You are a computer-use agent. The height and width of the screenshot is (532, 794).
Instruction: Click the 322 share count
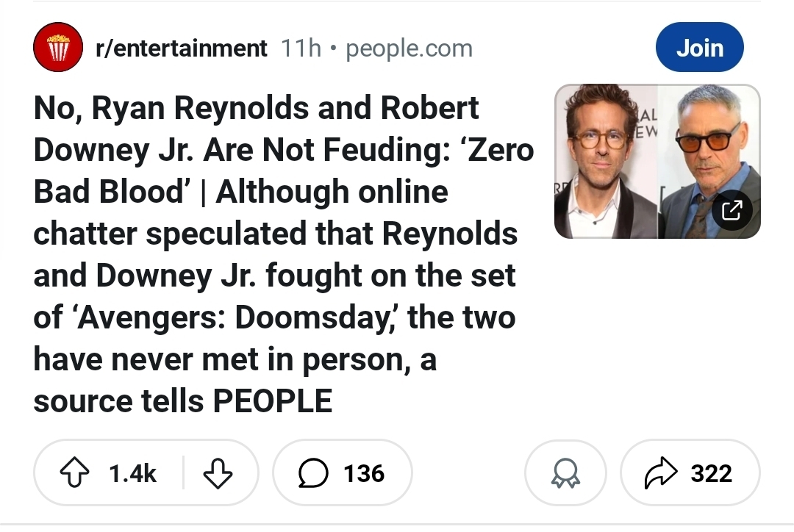click(711, 474)
